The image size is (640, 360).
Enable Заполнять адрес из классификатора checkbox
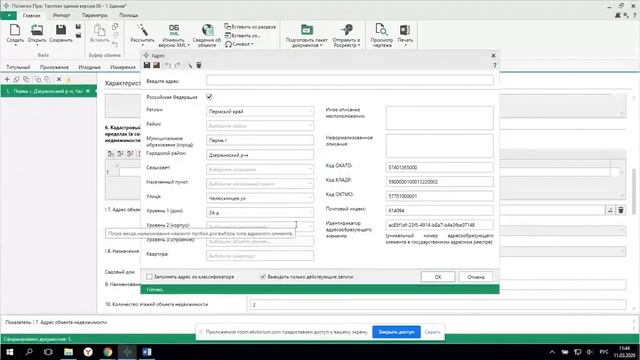point(149,277)
